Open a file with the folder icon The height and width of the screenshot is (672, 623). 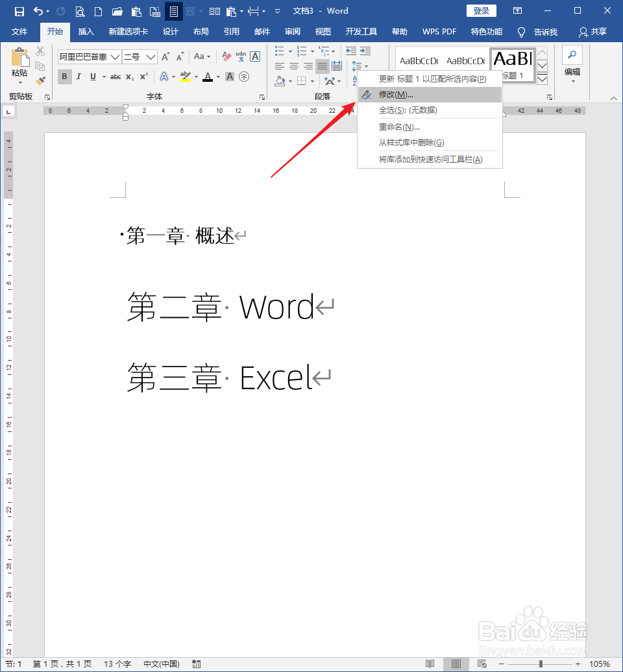(x=117, y=11)
